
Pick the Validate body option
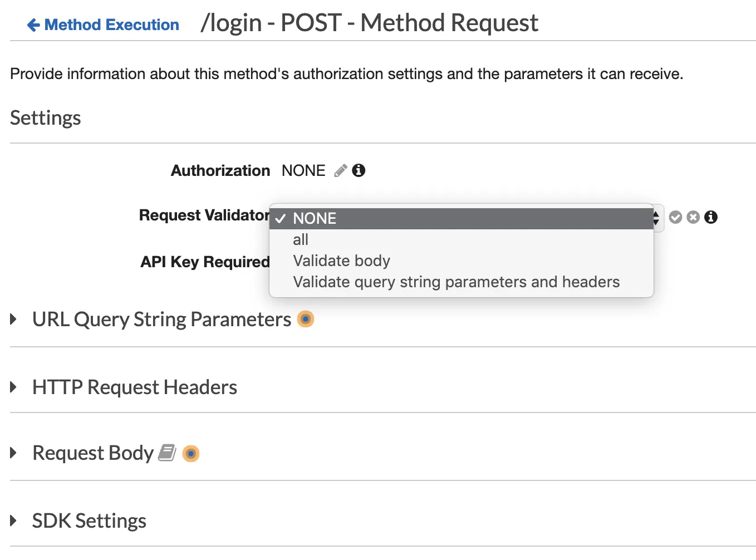[x=341, y=261]
